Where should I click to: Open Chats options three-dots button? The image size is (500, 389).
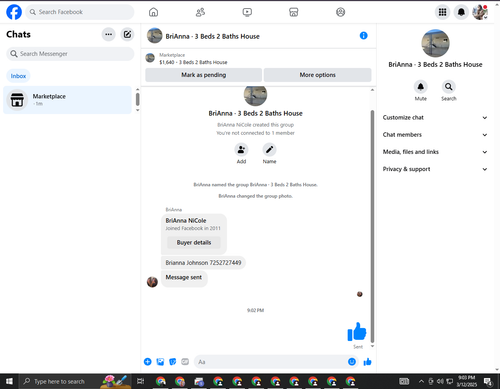tap(108, 34)
